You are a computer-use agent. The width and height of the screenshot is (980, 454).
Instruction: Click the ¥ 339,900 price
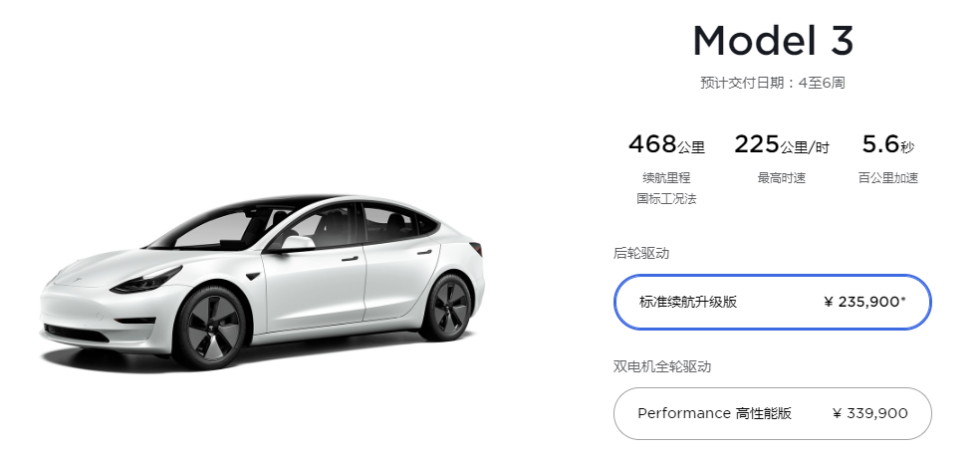pyautogui.click(x=870, y=413)
